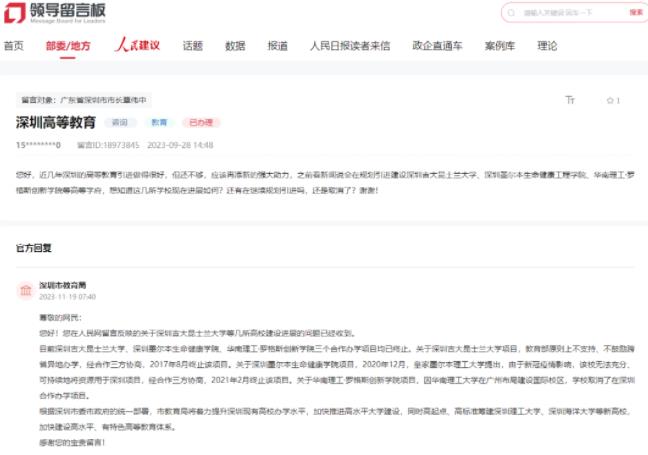Click the 留言对象 recipient label

tap(84, 100)
